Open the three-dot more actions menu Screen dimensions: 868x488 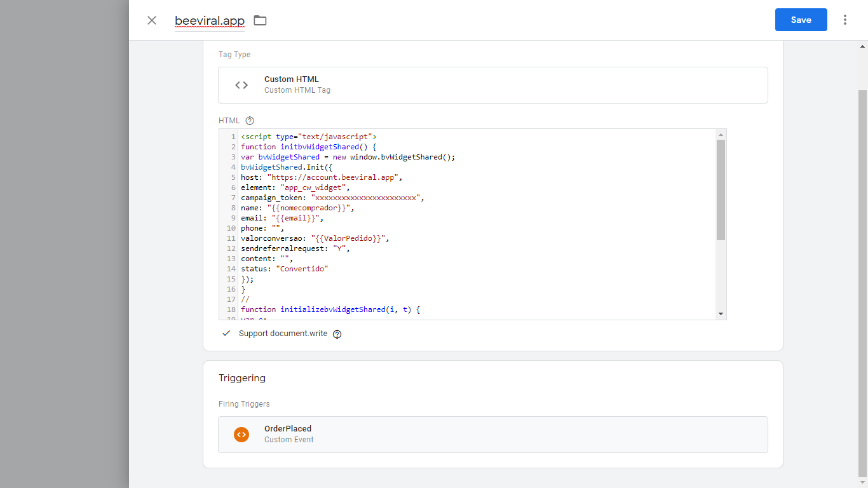click(x=845, y=20)
